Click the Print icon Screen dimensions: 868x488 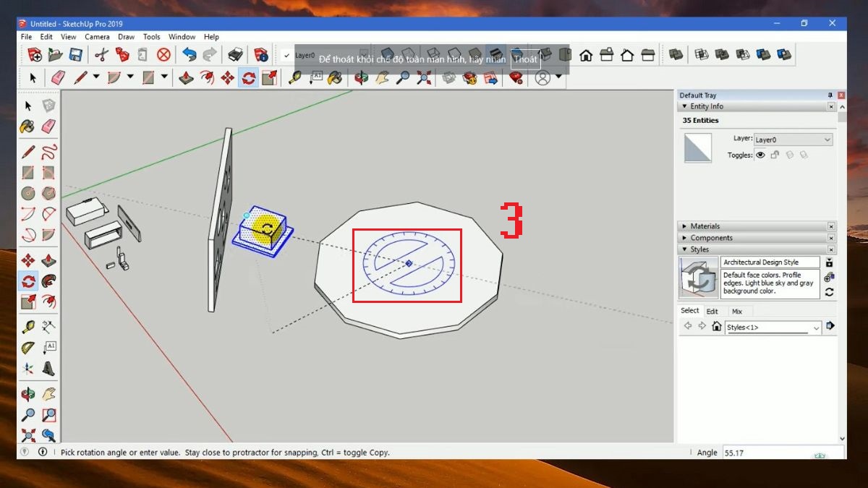[x=236, y=54]
